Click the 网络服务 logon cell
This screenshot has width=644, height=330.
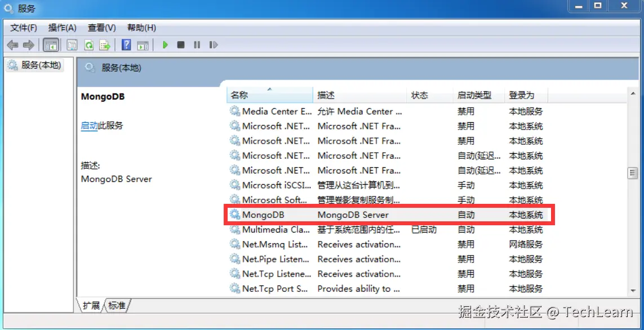pos(526,244)
